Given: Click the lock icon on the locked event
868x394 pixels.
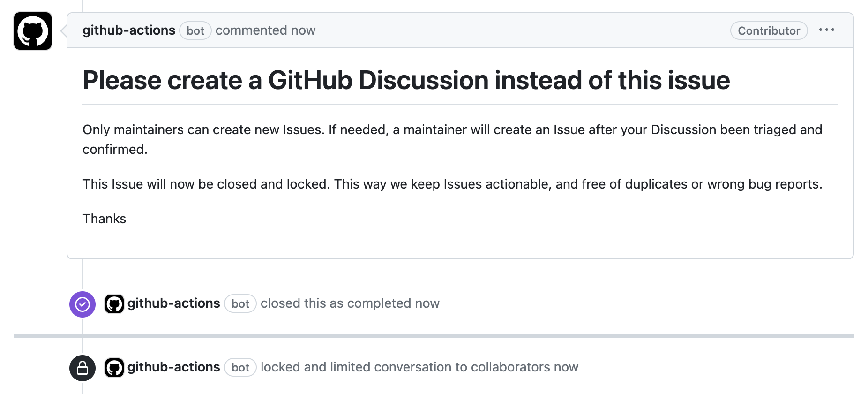Looking at the screenshot, I should pos(83,368).
